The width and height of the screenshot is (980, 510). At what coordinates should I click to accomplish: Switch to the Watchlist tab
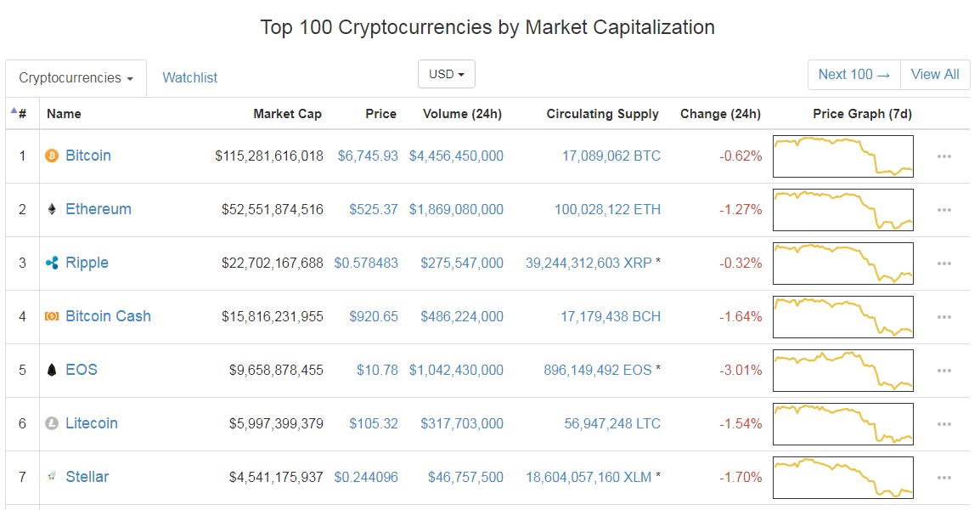click(x=189, y=78)
